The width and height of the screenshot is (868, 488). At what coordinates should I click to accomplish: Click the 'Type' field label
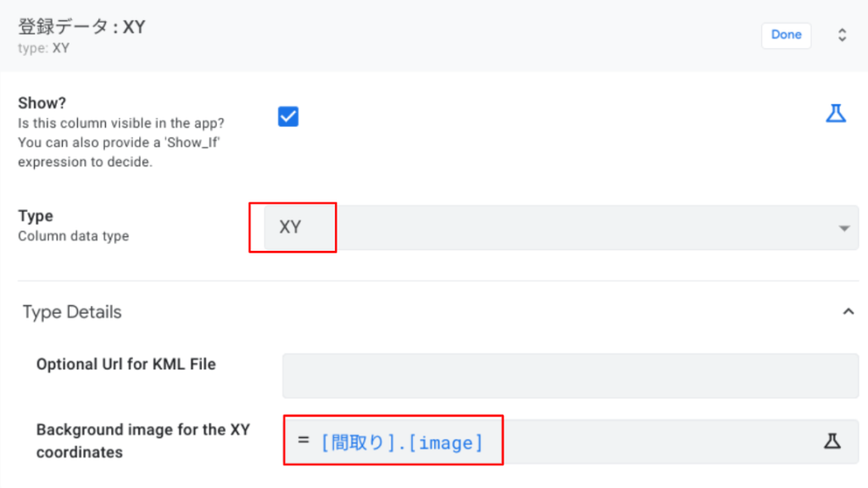[35, 216]
